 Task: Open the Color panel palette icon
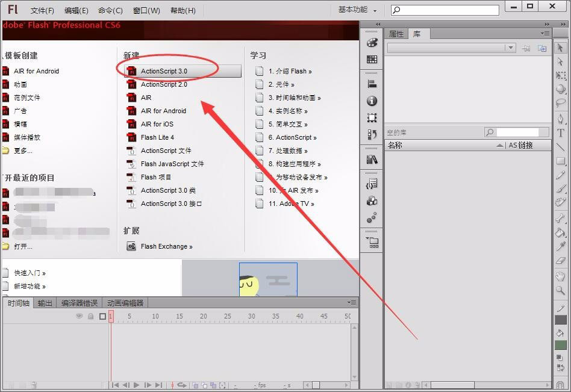[x=372, y=43]
